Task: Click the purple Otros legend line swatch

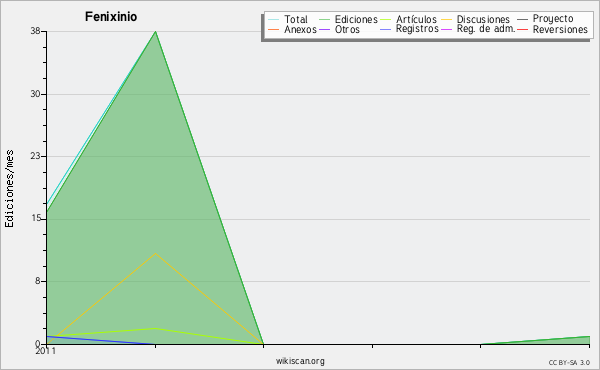Action: pyautogui.click(x=324, y=30)
